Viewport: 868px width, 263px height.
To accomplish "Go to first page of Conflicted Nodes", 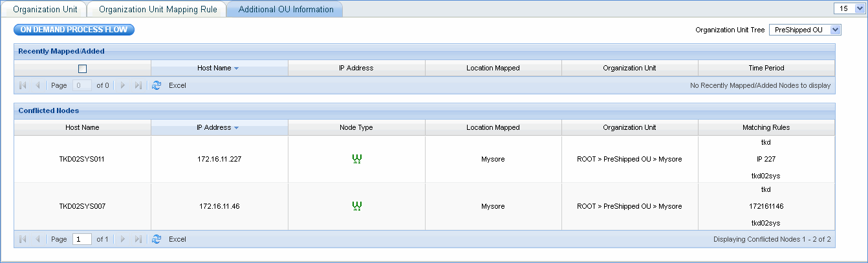I will coord(23,239).
